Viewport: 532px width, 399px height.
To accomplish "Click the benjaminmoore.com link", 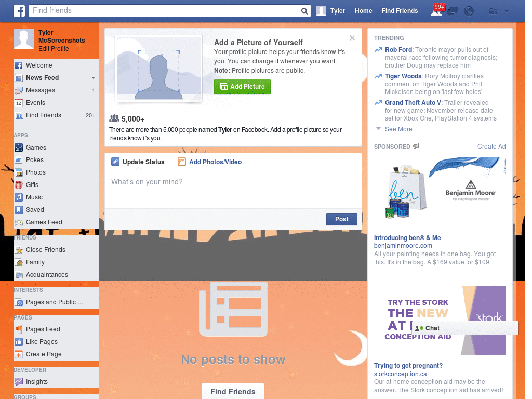I will pos(403,246).
